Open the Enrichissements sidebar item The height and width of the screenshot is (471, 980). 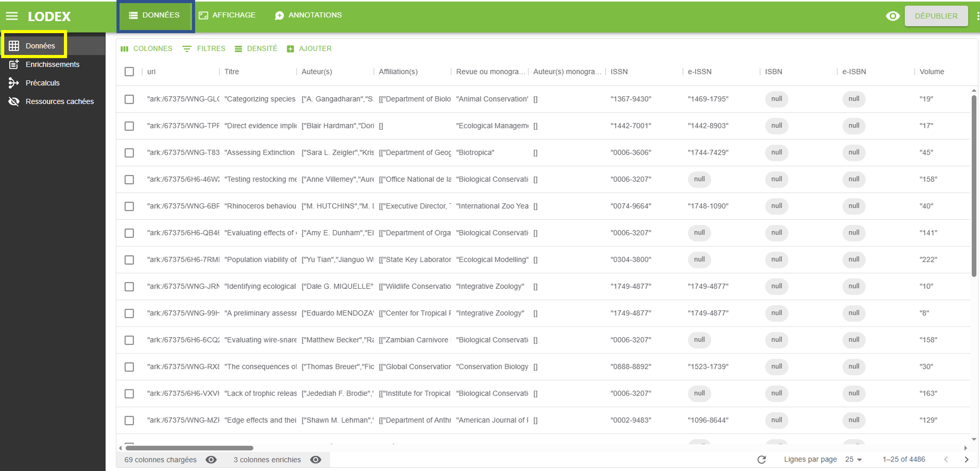coord(52,64)
